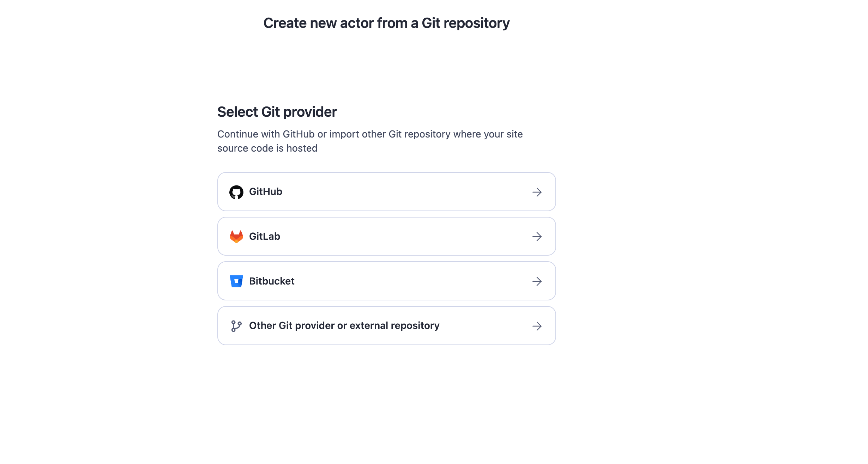Click the Git provider description paragraph

(370, 141)
